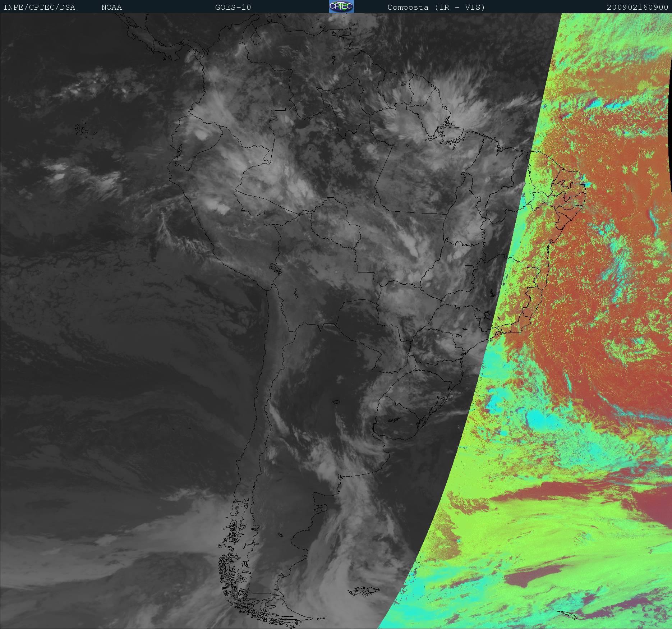Select the INPE/CPTEC/DSA header text

point(39,7)
